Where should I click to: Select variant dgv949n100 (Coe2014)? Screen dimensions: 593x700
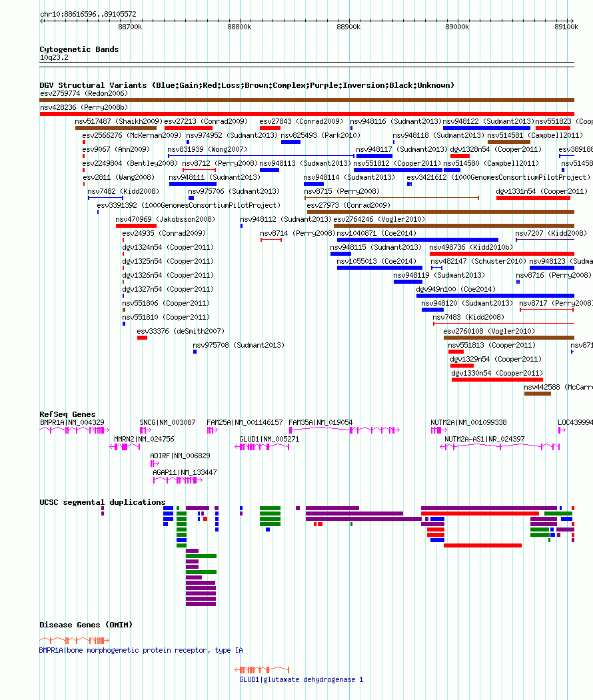pos(456,289)
